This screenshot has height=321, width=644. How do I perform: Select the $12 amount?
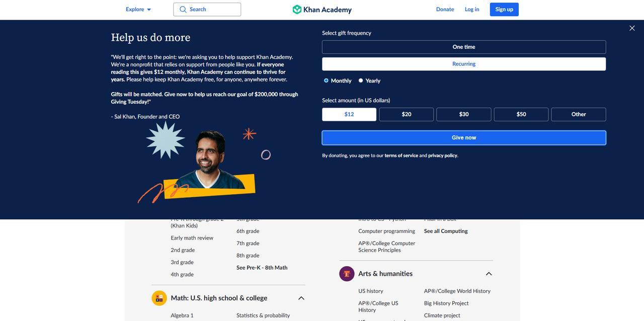coord(349,114)
